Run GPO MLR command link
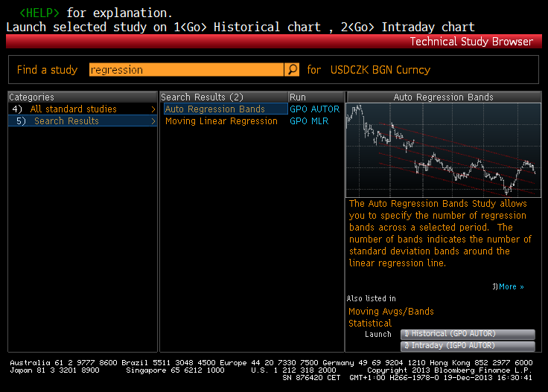 click(x=309, y=121)
